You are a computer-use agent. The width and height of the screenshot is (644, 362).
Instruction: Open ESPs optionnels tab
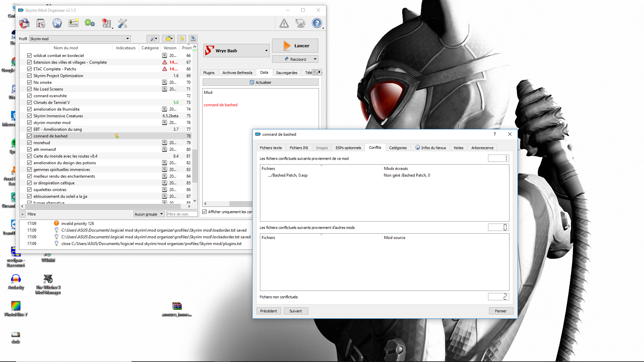(x=348, y=148)
